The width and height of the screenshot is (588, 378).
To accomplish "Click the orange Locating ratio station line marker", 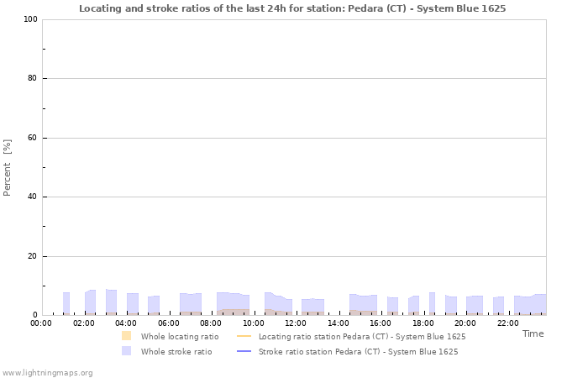I will point(244,336).
